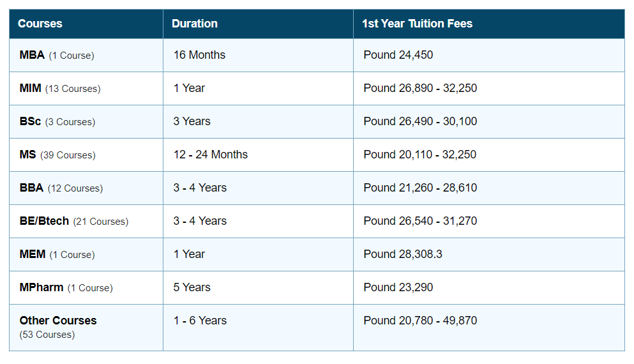Click the MBA course link
The image size is (634, 364).
coord(33,55)
